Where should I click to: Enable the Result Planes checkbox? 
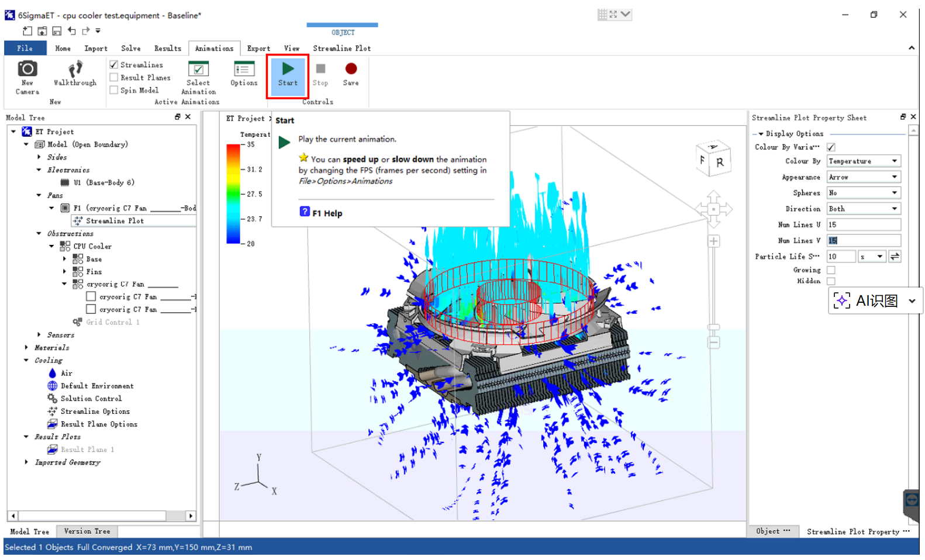(x=114, y=78)
